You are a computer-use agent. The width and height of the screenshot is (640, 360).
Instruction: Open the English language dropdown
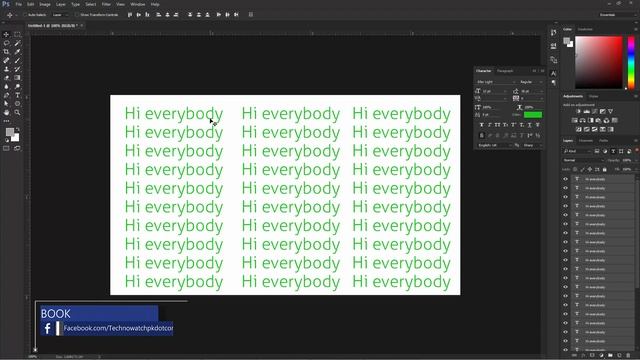click(494, 145)
